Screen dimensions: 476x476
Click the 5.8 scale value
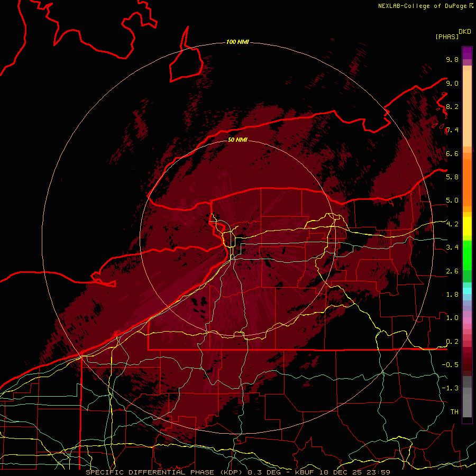click(452, 177)
